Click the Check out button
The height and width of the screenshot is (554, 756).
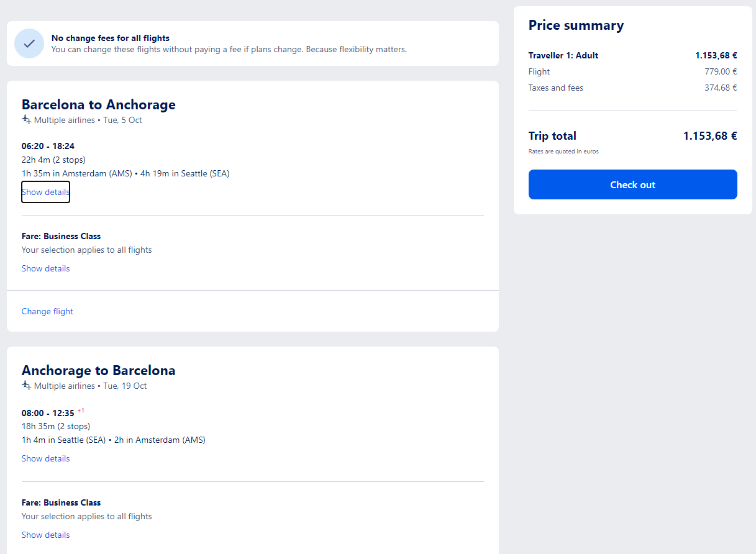[632, 184]
